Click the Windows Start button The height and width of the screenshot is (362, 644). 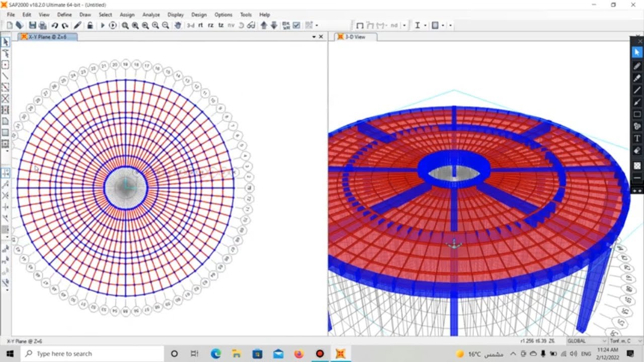tap(10, 353)
